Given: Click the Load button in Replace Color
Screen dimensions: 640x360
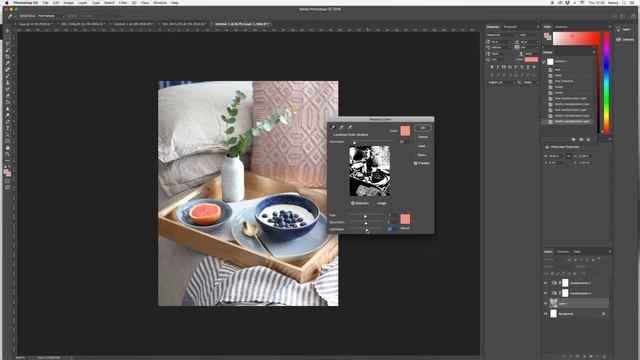Looking at the screenshot, I should coord(422,146).
